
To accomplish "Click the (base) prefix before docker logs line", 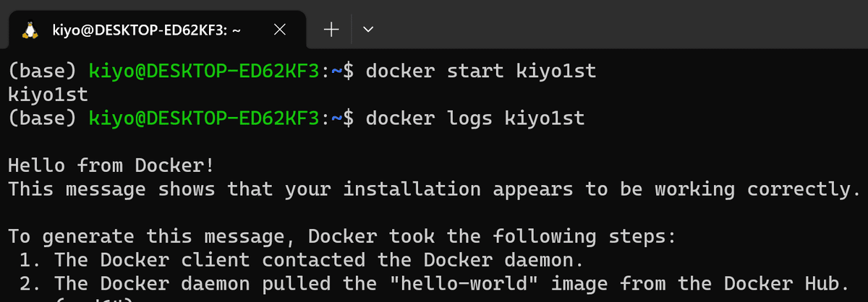I will click(43, 117).
